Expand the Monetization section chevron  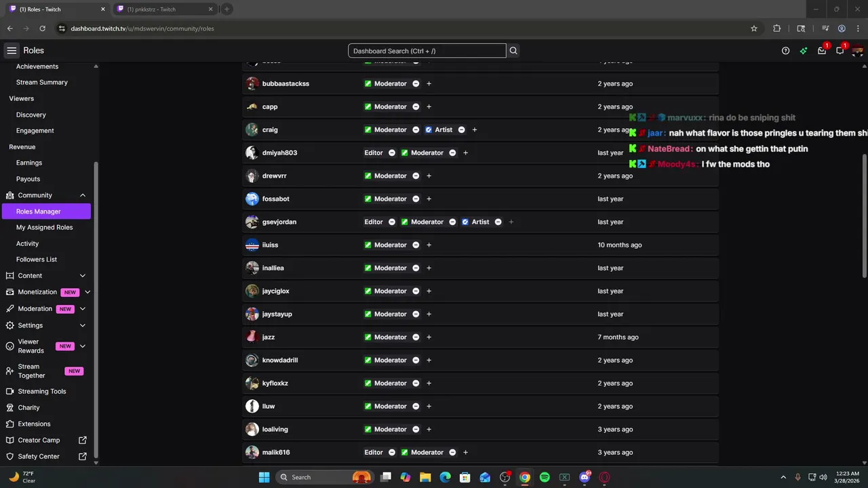point(87,292)
